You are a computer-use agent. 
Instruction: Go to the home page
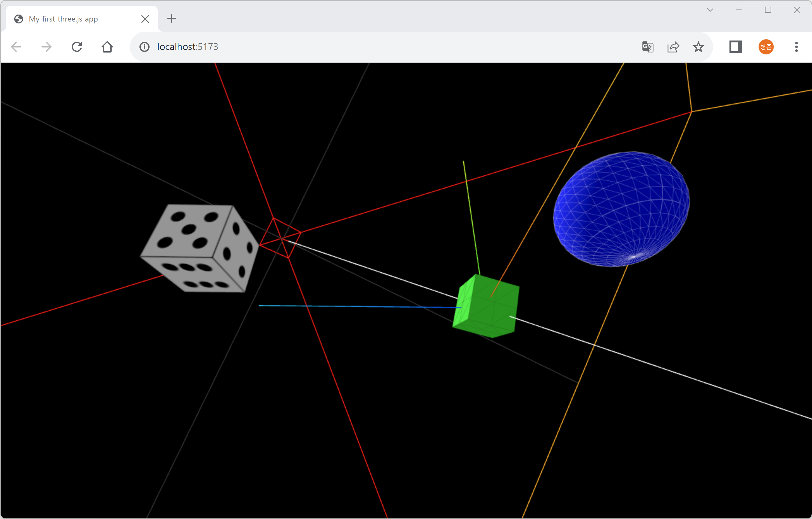(107, 47)
